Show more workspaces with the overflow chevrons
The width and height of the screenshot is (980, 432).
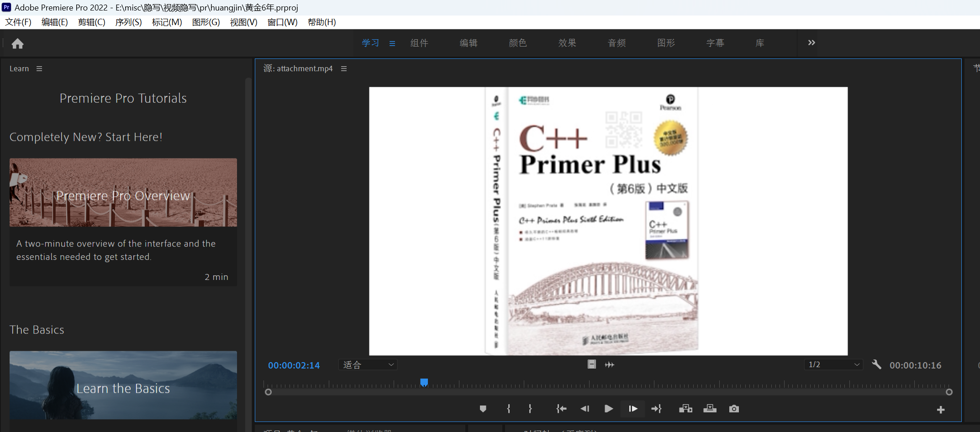point(811,42)
